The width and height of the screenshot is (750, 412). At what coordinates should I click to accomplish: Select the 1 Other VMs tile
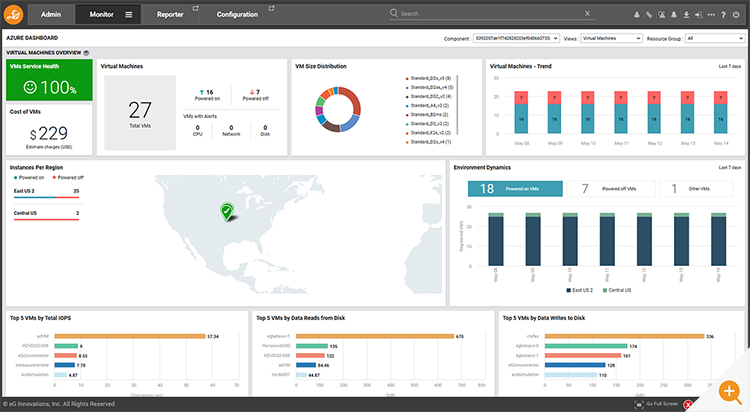pos(696,189)
